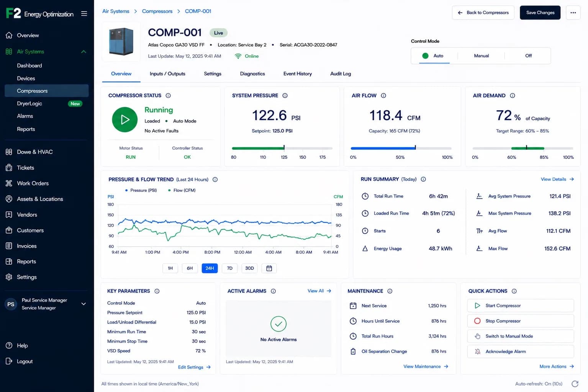Viewport: 588px width, 392px height.
Task: Go Back to Compressors
Action: point(483,13)
